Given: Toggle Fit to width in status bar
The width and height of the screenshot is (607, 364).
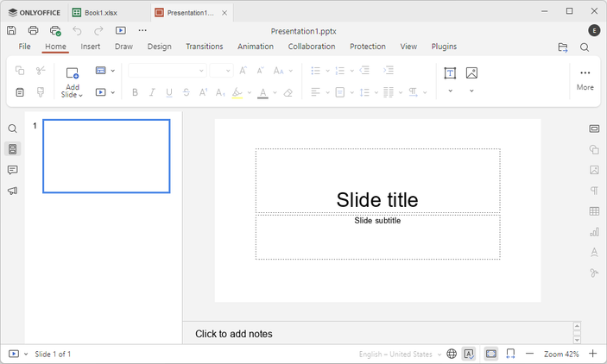Looking at the screenshot, I should click(510, 354).
